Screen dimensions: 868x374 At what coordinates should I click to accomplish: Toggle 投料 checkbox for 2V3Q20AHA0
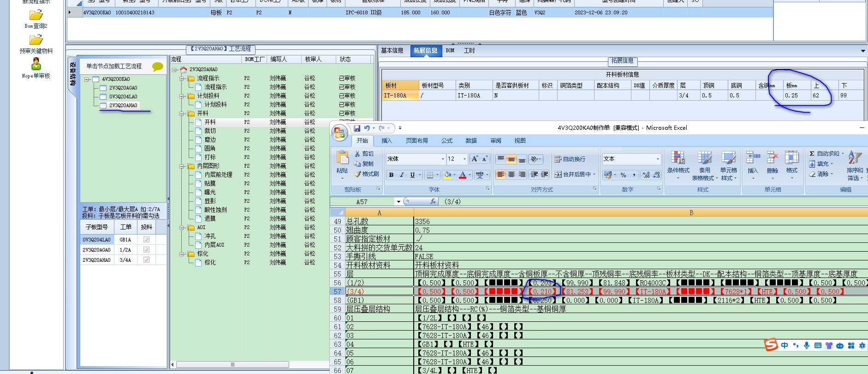click(146, 260)
